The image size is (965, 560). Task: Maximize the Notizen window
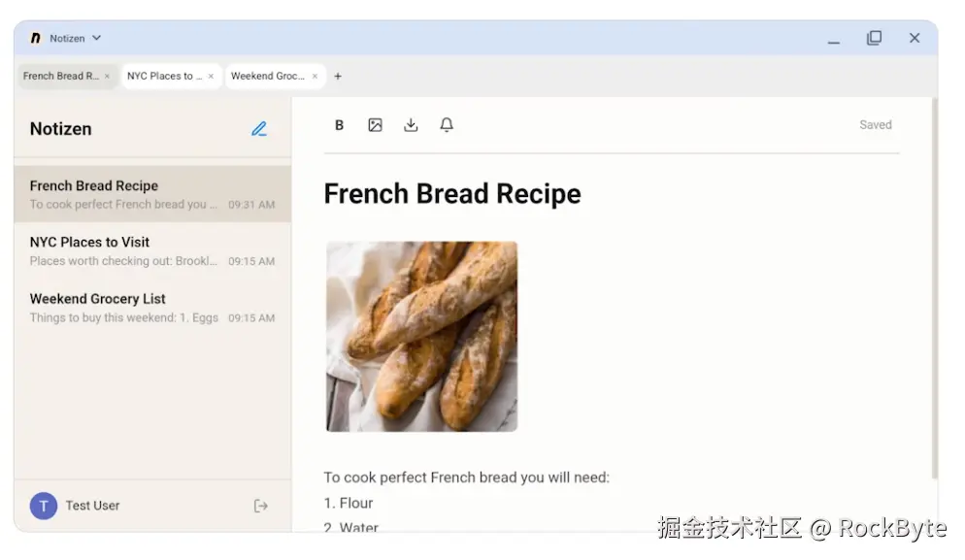(x=874, y=38)
